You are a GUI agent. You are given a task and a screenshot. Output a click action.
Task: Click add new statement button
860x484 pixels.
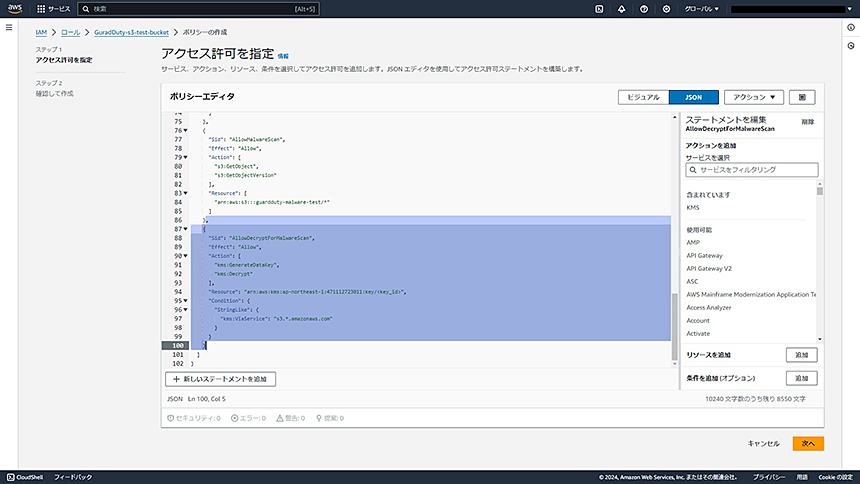click(x=220, y=379)
